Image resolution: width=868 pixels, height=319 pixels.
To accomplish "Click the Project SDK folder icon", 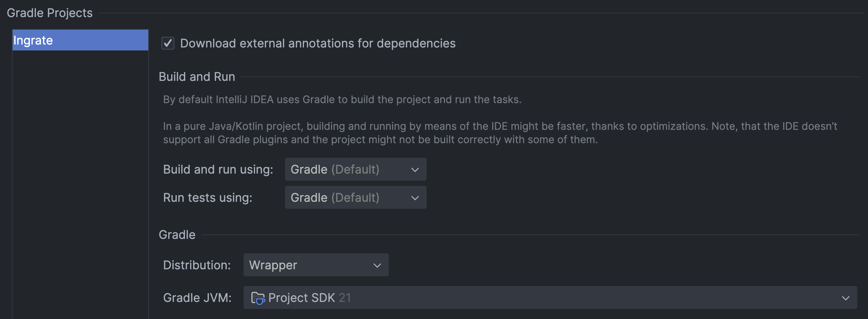I will point(258,298).
